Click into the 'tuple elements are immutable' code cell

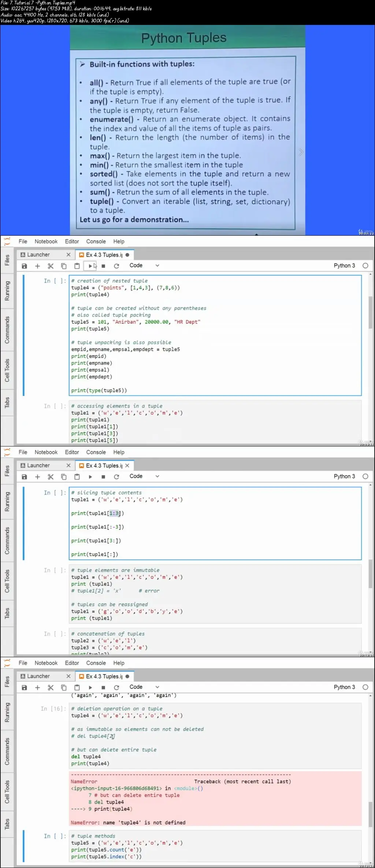pyautogui.click(x=215, y=594)
